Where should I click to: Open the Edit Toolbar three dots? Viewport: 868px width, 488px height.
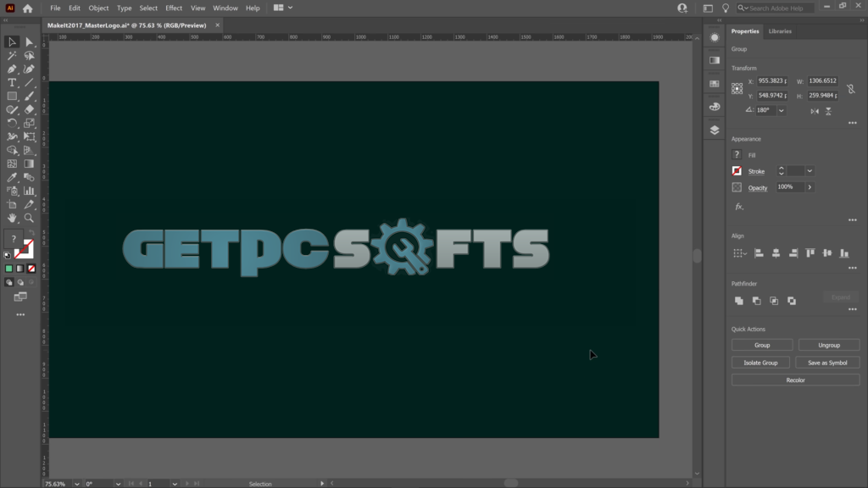(x=20, y=315)
